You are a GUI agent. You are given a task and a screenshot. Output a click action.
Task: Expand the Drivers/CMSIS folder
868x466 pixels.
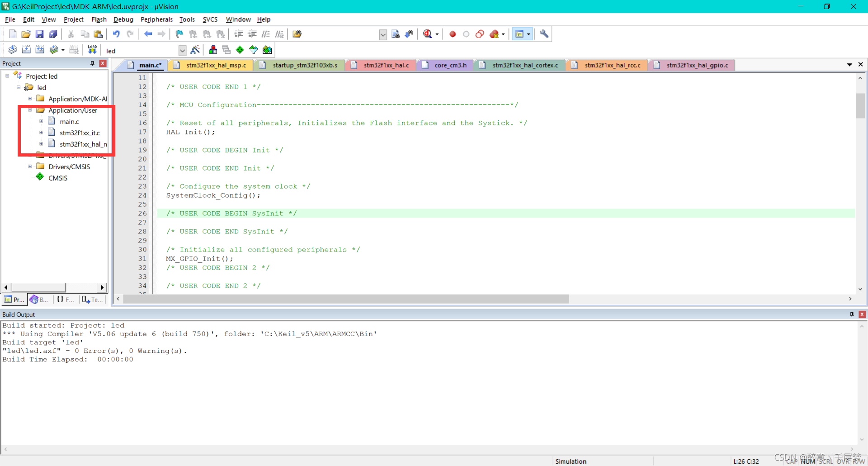tap(30, 166)
